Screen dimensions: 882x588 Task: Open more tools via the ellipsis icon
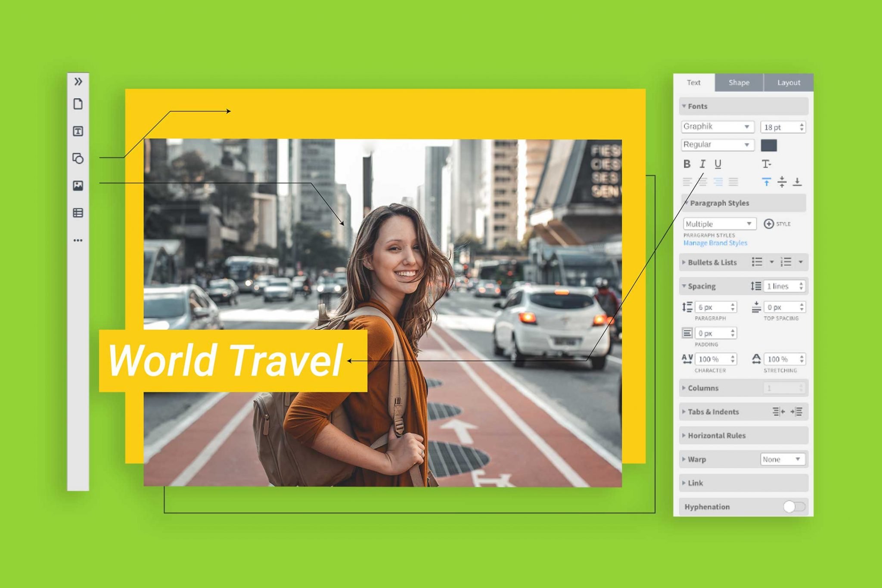coord(78,240)
